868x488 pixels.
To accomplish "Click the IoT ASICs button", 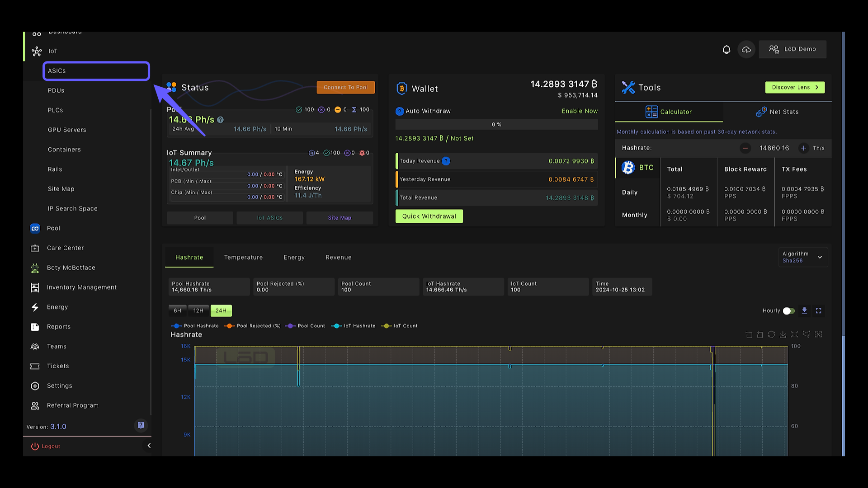I will click(x=270, y=218).
